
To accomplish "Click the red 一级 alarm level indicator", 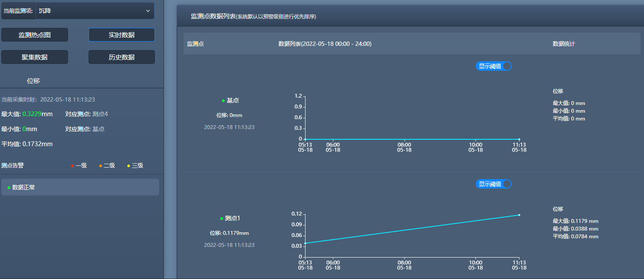I will 73,165.
